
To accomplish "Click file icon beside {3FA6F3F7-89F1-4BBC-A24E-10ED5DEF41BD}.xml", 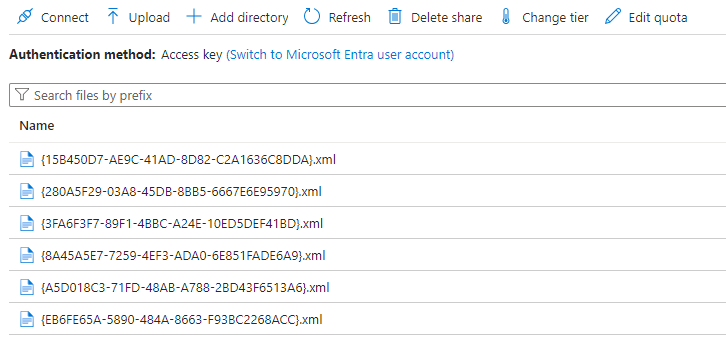I will [x=27, y=223].
